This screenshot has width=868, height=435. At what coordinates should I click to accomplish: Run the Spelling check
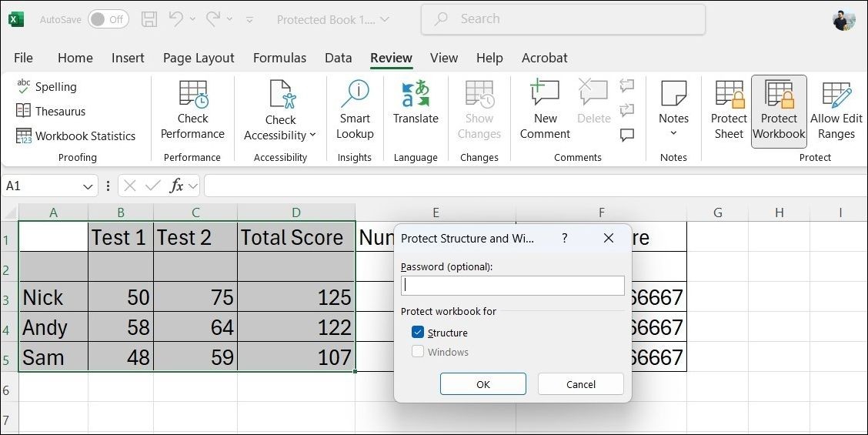(x=46, y=86)
